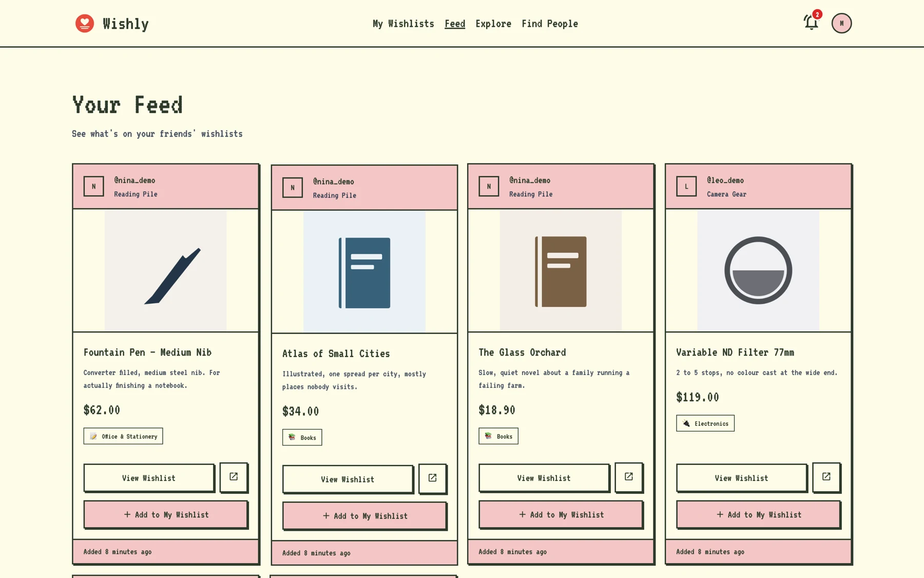View Wishlist for The Glass Orchard
This screenshot has height=578, width=924.
click(x=544, y=478)
